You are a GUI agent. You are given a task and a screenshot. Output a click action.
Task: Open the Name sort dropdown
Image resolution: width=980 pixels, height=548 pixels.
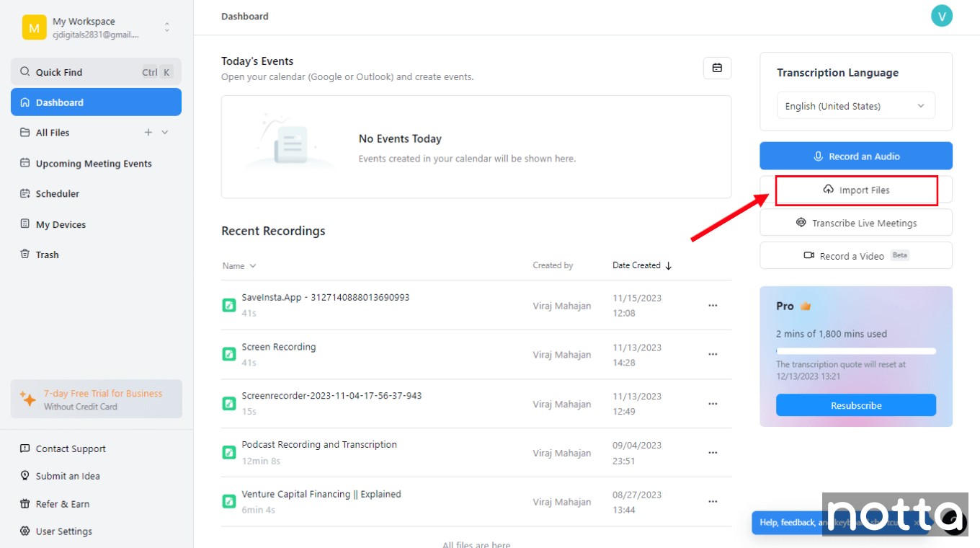239,265
